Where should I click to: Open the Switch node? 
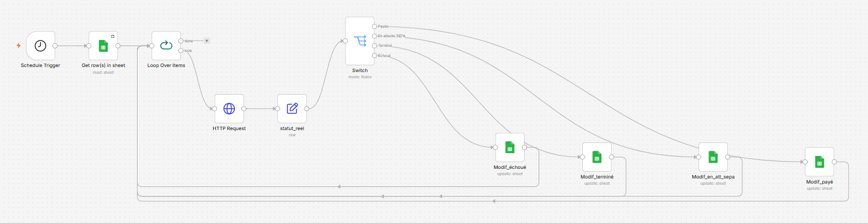[360, 41]
